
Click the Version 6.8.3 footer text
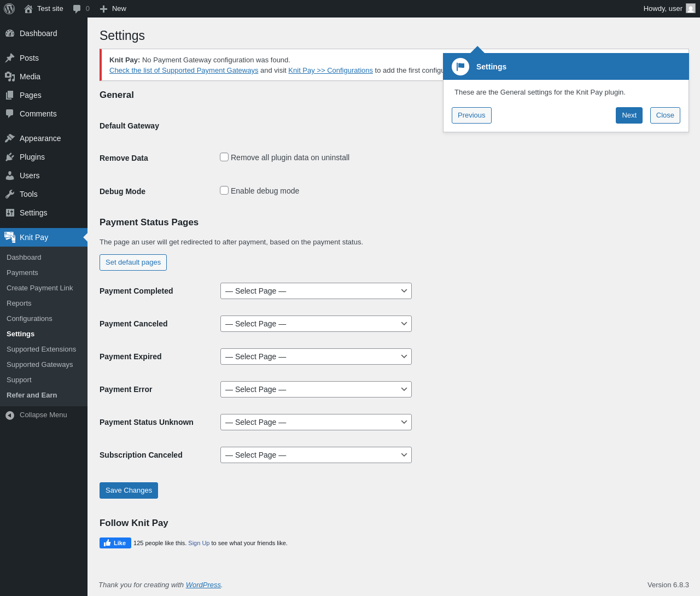pyautogui.click(x=668, y=585)
